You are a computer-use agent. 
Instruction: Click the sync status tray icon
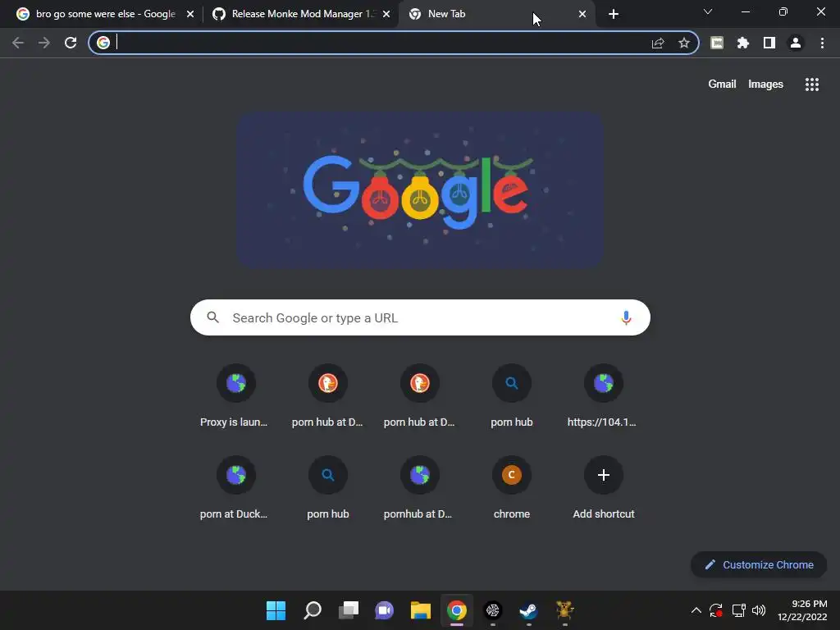pyautogui.click(x=716, y=610)
